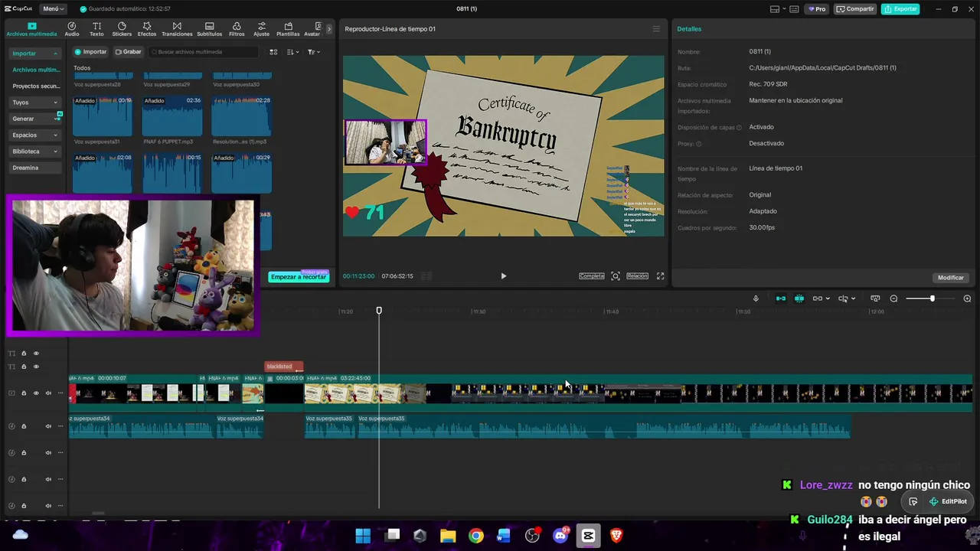Select the blacklisted text clip on timeline
Screen dimensions: 980x551
283,367
